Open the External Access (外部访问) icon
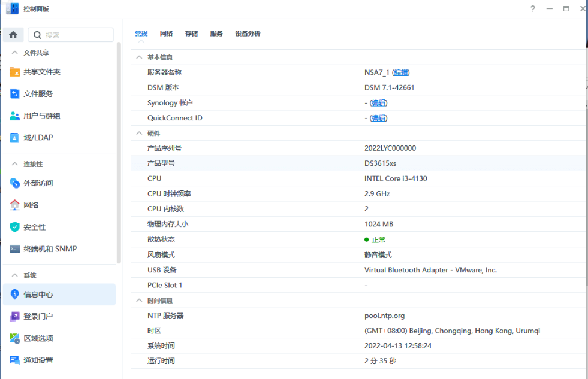 (14, 183)
